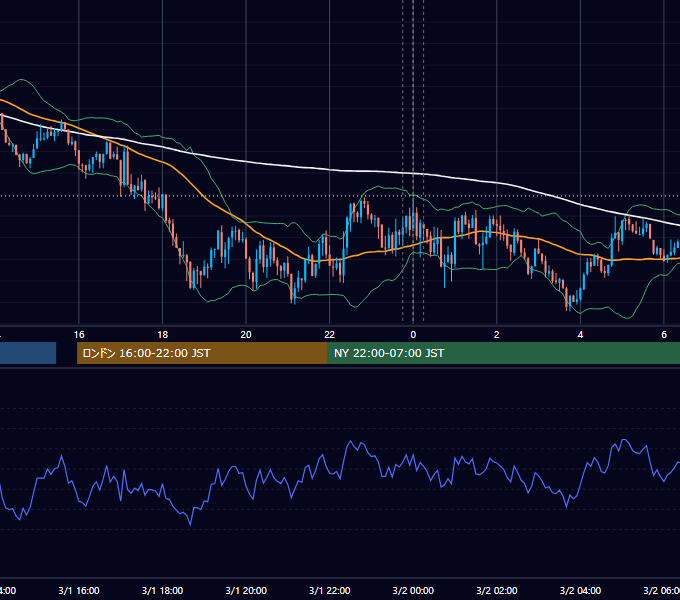Click the 3/2 04:00 label on oscillator axis
The width and height of the screenshot is (680, 600).
point(580,591)
